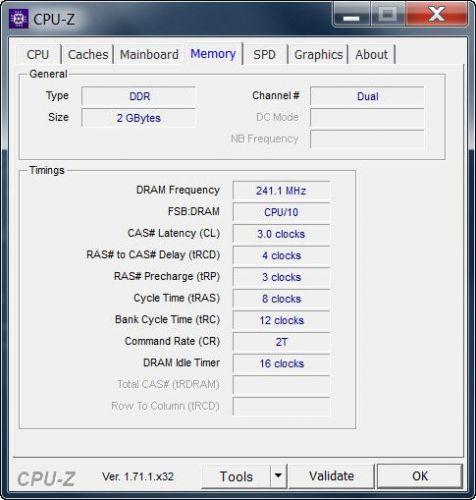Select the DRAM Frequency value 241.1 MHz
Screen dimensions: 476x500
pos(281,191)
